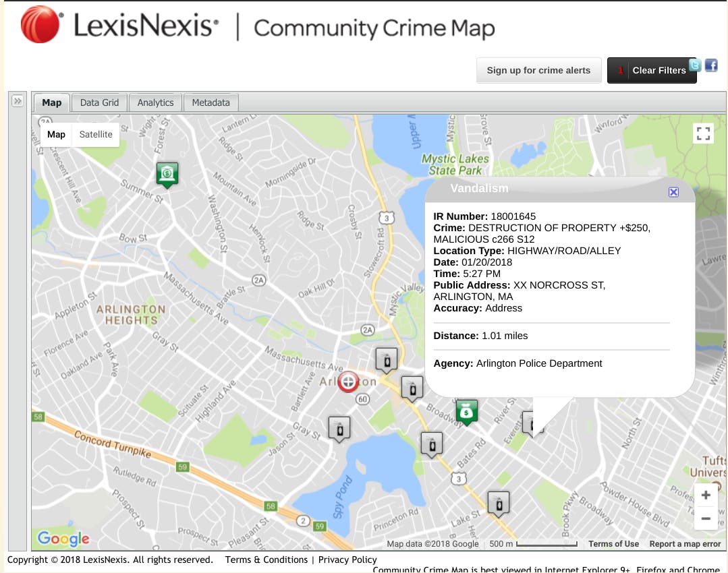Open the Data Grid tab

tap(99, 102)
